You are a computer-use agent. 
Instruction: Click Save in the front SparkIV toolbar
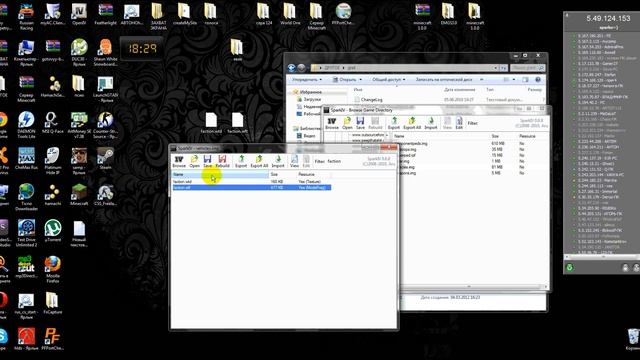tap(207, 161)
